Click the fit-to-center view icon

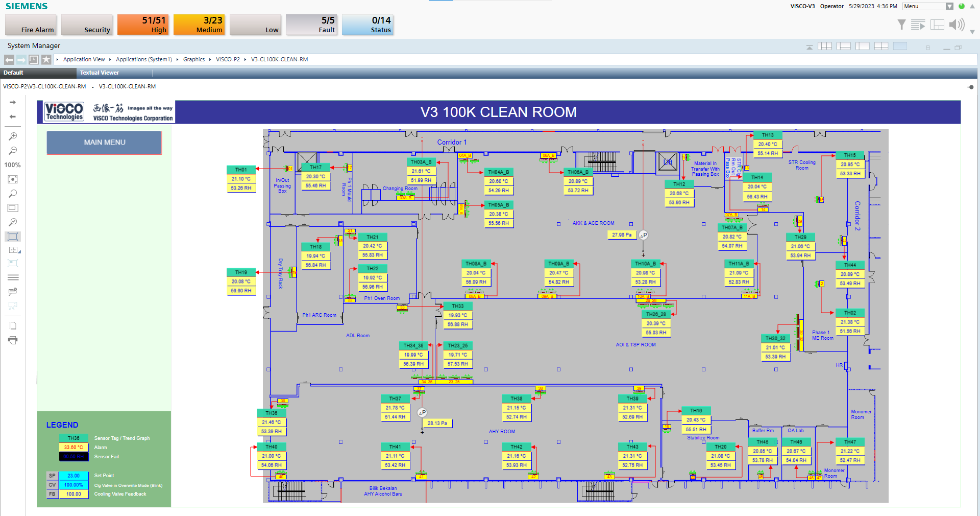point(13,179)
